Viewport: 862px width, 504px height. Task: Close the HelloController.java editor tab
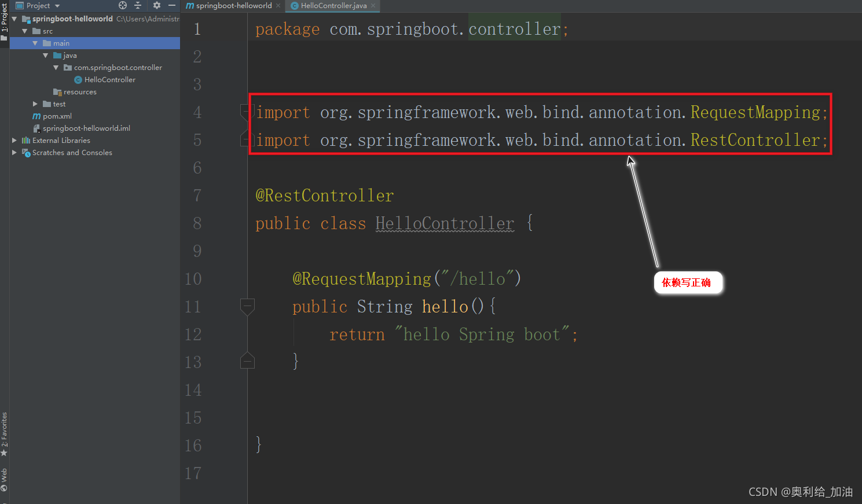point(373,6)
